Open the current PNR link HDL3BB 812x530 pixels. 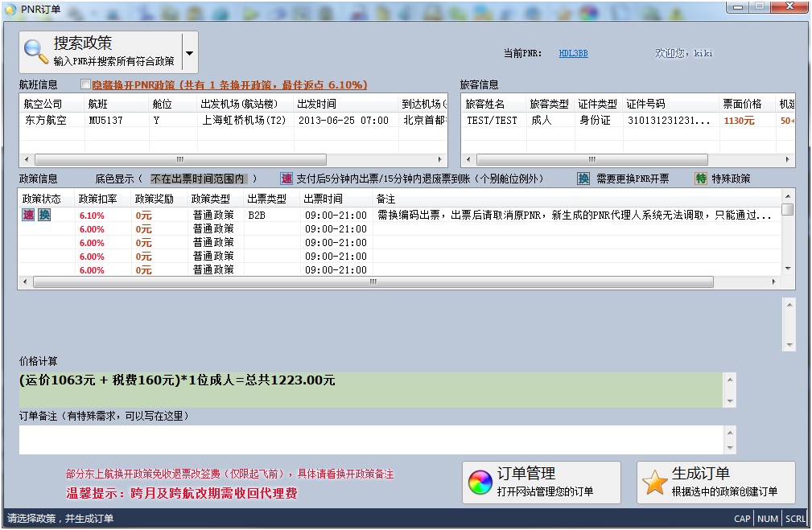tap(573, 53)
